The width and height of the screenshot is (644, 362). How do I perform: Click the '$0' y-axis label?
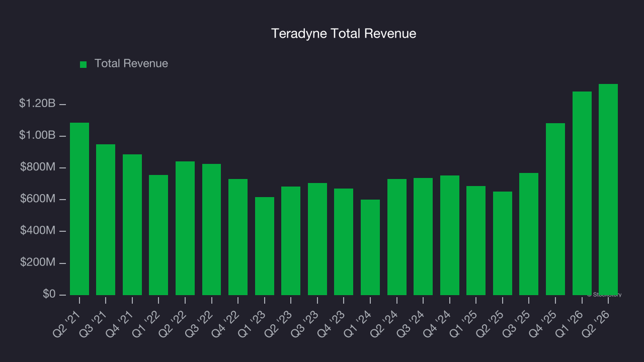[49, 294]
